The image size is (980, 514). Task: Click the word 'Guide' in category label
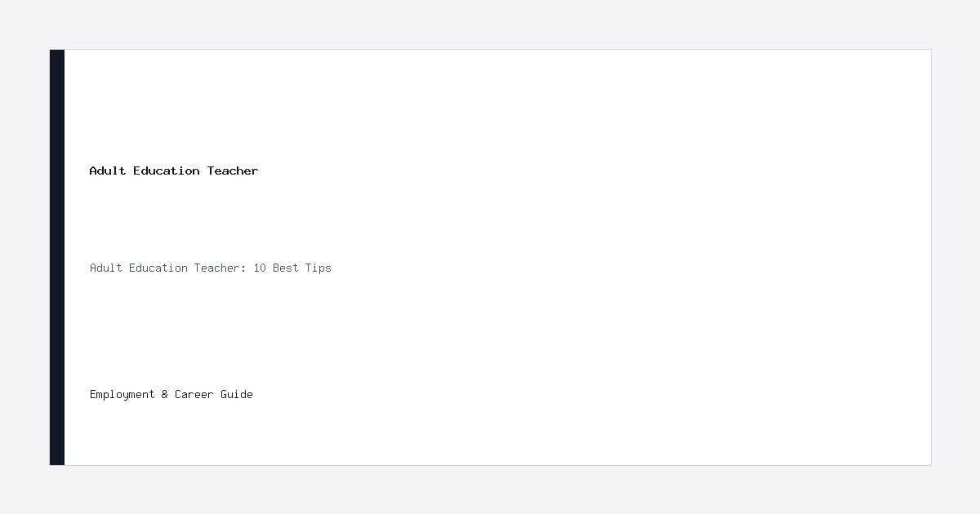click(x=237, y=394)
